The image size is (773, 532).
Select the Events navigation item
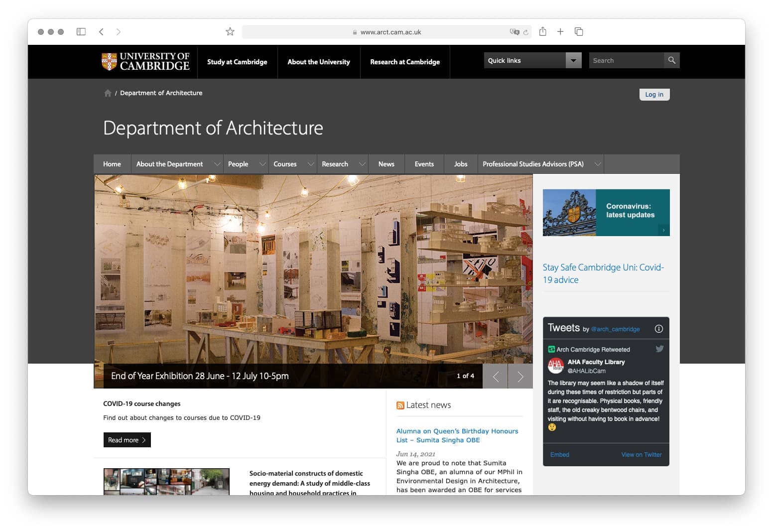(424, 164)
